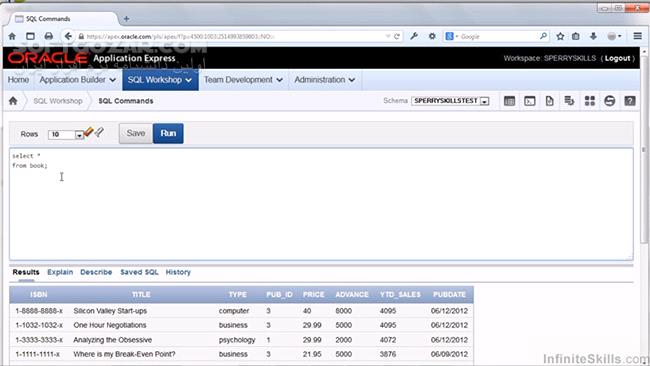Open the Object Browser icon
The width and height of the screenshot is (650, 366).
[509, 101]
